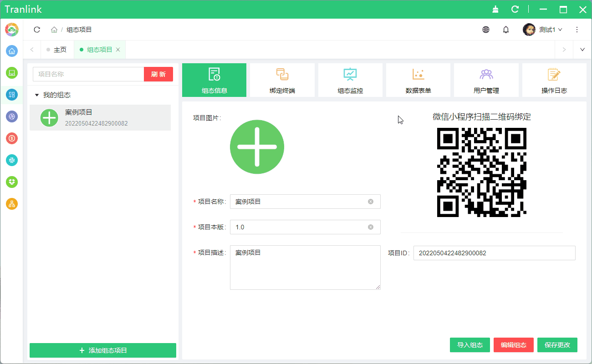Click 组态项目 in the breadcrumb
The height and width of the screenshot is (364, 592).
[79, 30]
